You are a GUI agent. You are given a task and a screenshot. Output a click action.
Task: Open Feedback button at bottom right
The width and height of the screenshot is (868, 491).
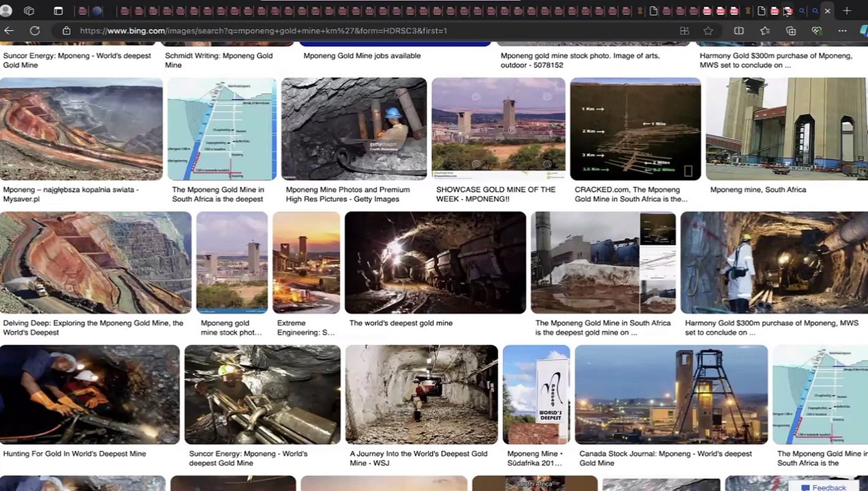(x=824, y=487)
